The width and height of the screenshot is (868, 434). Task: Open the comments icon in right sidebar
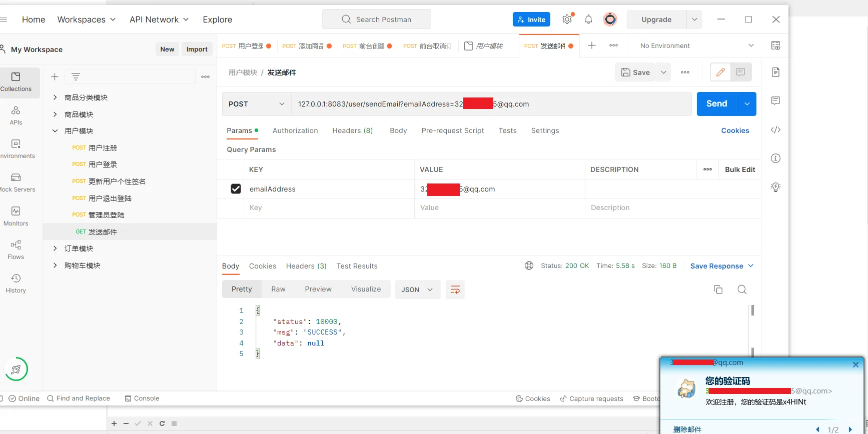point(775,100)
